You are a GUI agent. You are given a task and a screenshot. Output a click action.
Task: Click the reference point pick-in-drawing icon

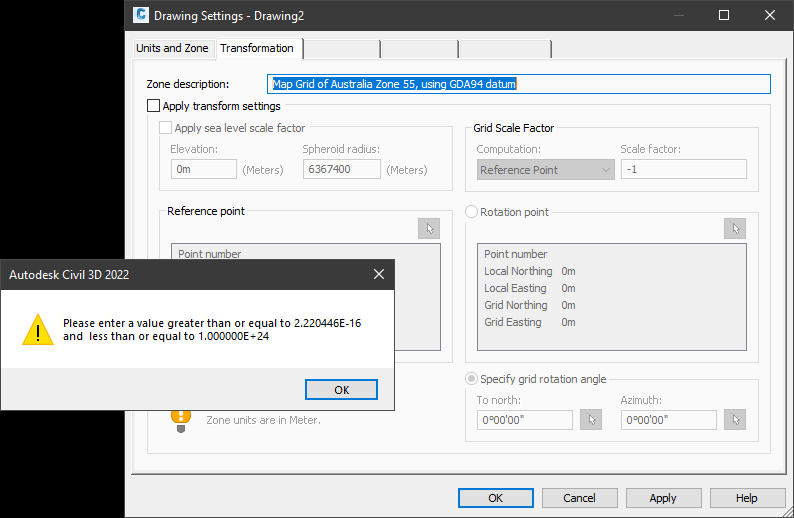429,228
